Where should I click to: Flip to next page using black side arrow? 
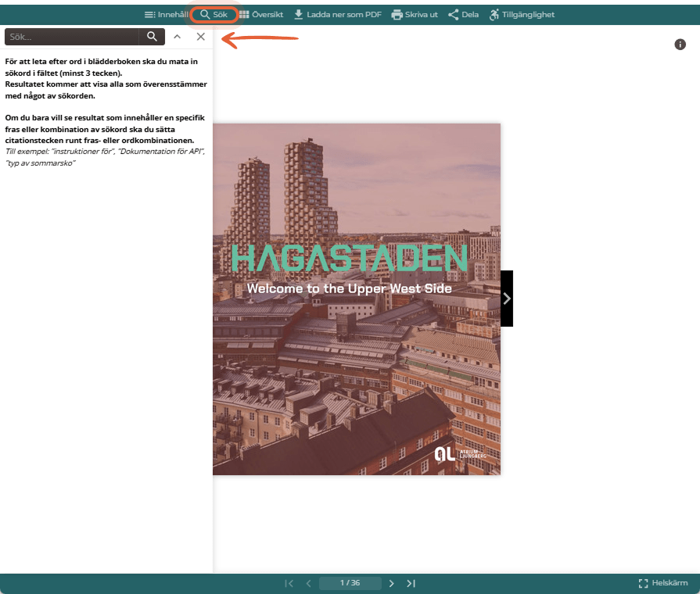click(x=507, y=299)
